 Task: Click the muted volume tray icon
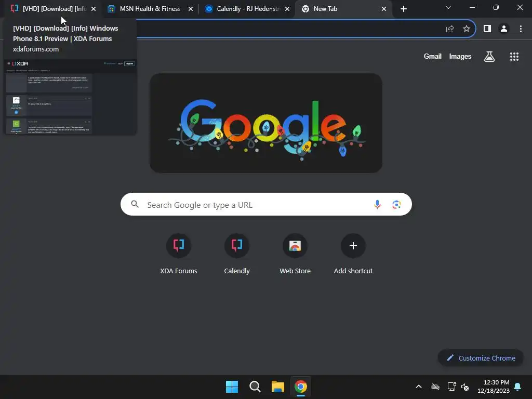pyautogui.click(x=465, y=387)
